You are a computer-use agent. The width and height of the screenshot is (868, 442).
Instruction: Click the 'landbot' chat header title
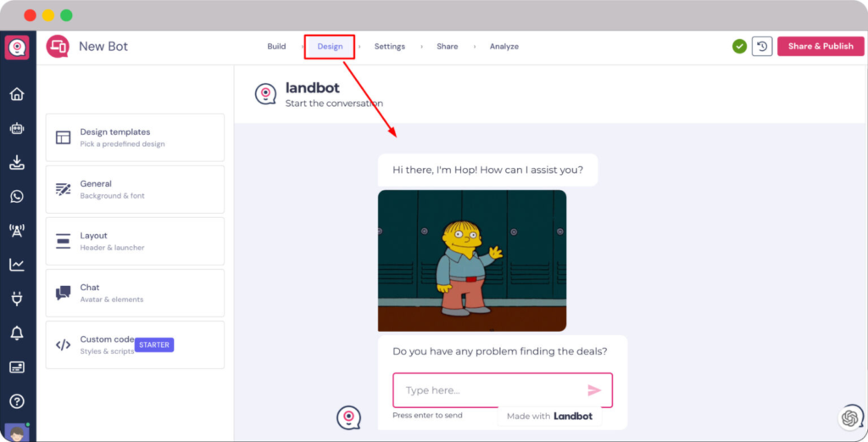[x=312, y=87]
